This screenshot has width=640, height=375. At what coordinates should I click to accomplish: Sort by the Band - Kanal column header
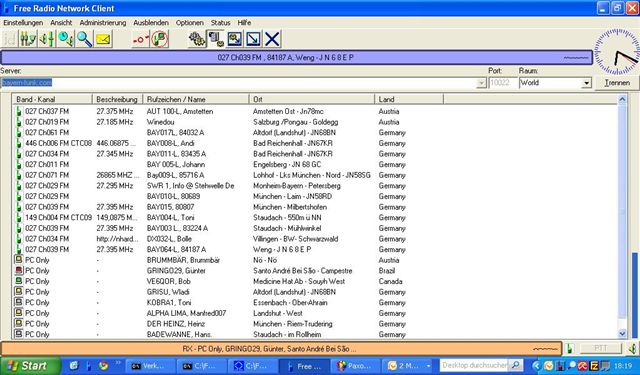point(52,99)
